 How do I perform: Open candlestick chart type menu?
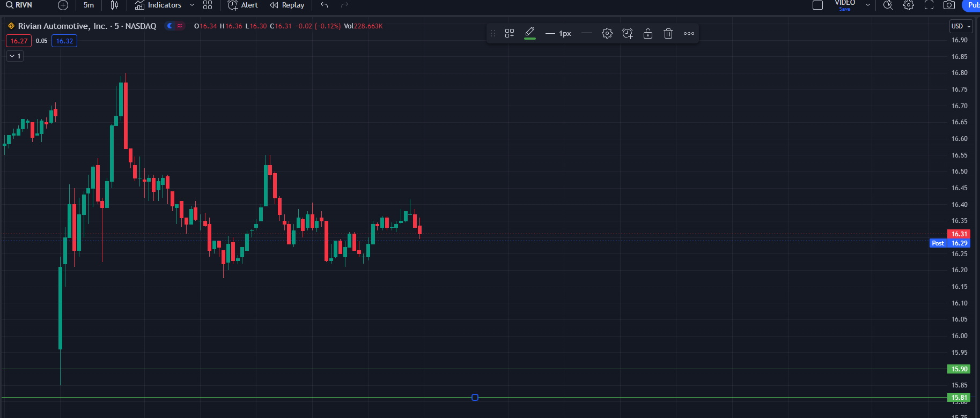(114, 5)
